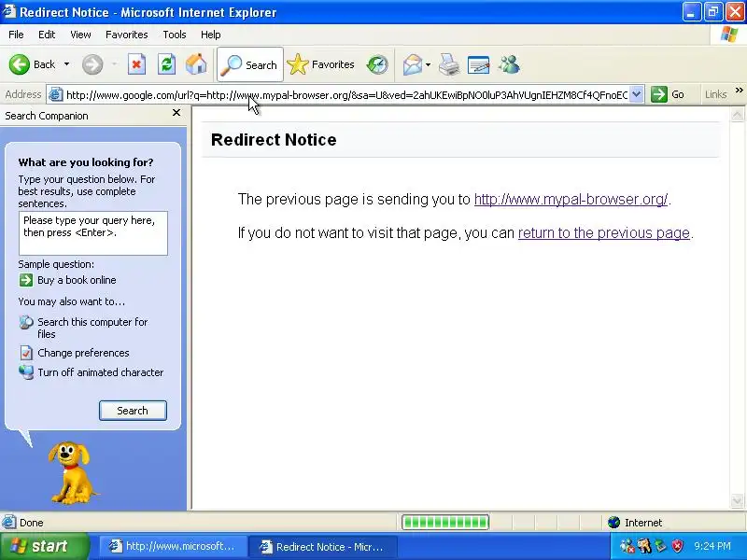Click the Search button in companion pane
Screen dimensions: 747x560
point(133,411)
